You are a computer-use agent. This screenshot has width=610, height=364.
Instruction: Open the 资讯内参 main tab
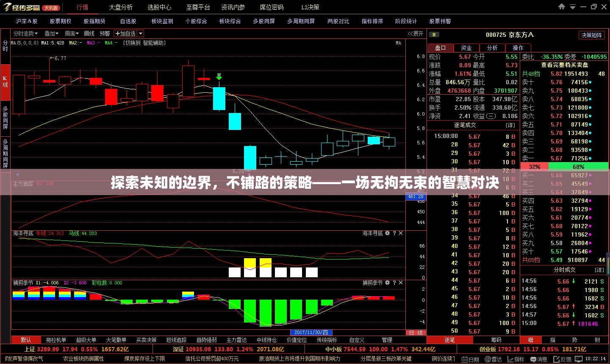point(233,7)
